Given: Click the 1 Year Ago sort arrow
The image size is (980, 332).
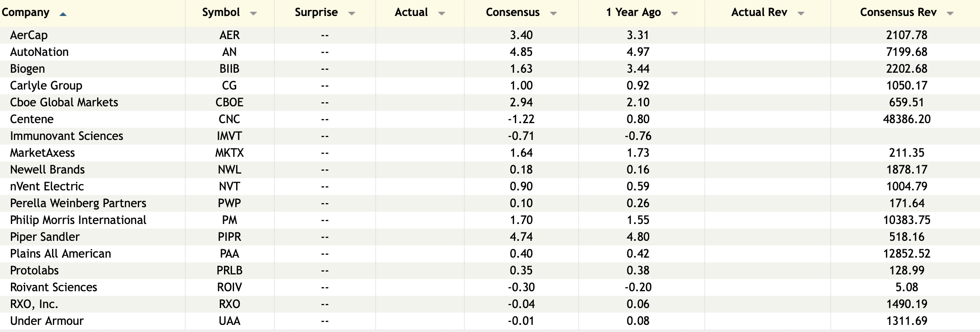Looking at the screenshot, I should pos(674,13).
